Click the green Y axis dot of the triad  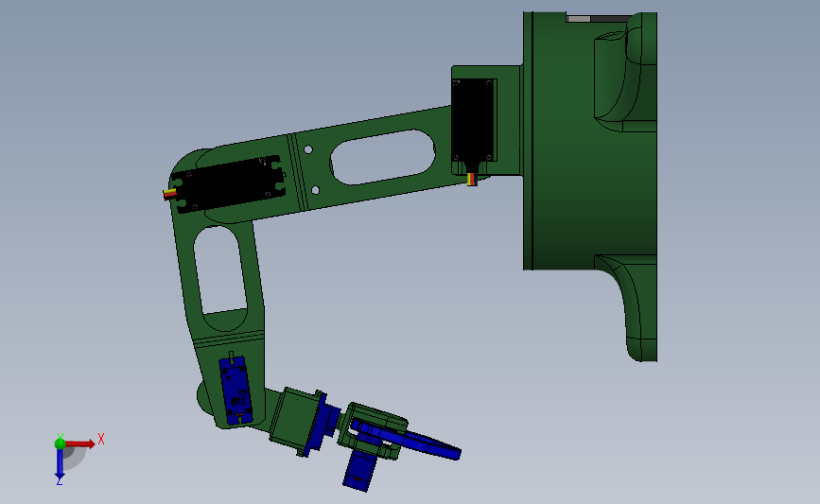(x=60, y=443)
